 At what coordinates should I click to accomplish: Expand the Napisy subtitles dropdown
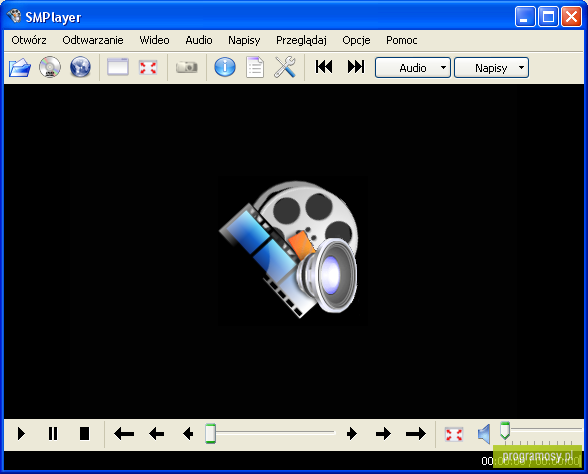tap(492, 68)
